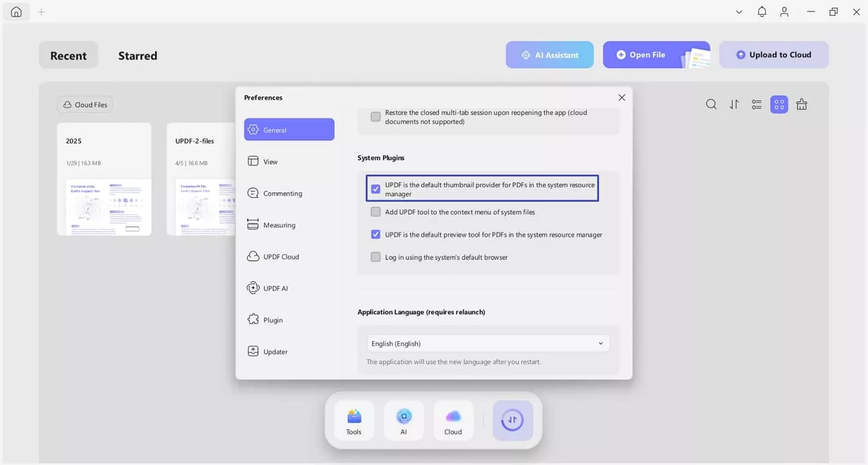Switch to the Starred tab
Screen dimensions: 868x465
pyautogui.click(x=138, y=55)
